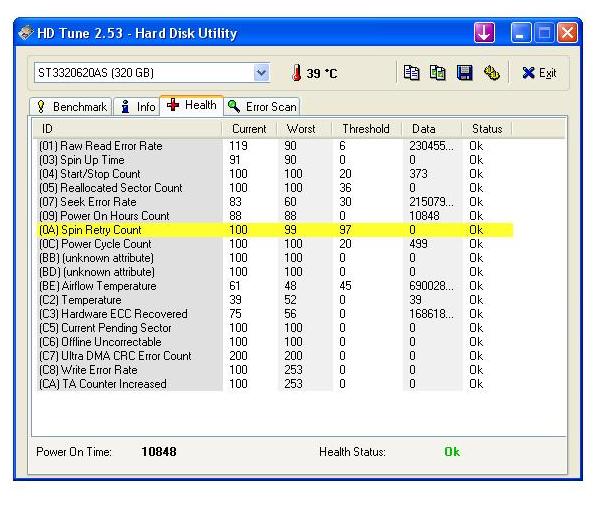Select the (C5) Current Pending Sector row
The height and width of the screenshot is (513, 613).
(274, 328)
